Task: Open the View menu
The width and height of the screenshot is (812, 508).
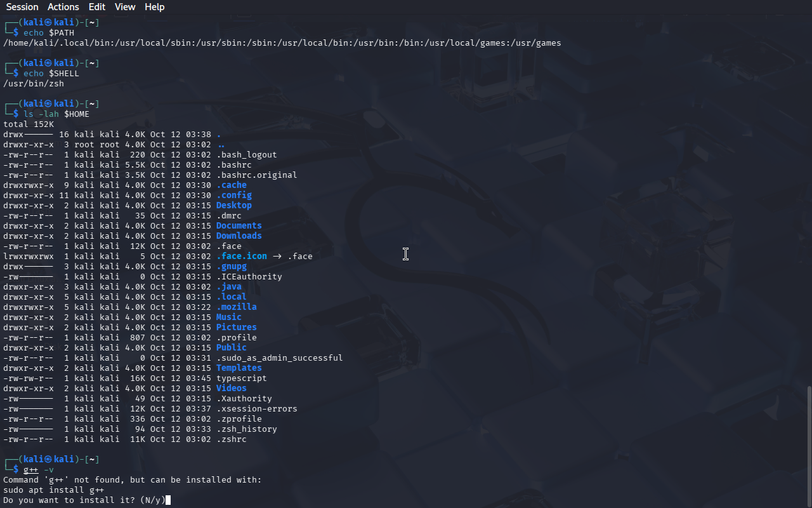Action: click(125, 7)
